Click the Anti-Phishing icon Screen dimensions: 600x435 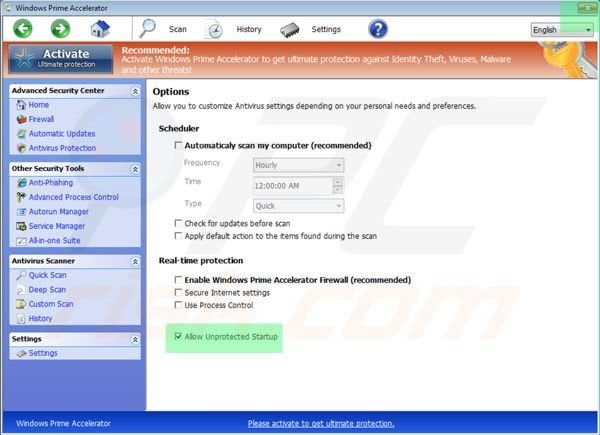click(21, 183)
